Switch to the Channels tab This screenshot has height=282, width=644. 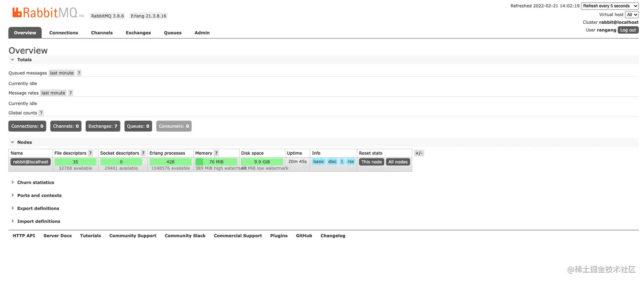tap(102, 33)
